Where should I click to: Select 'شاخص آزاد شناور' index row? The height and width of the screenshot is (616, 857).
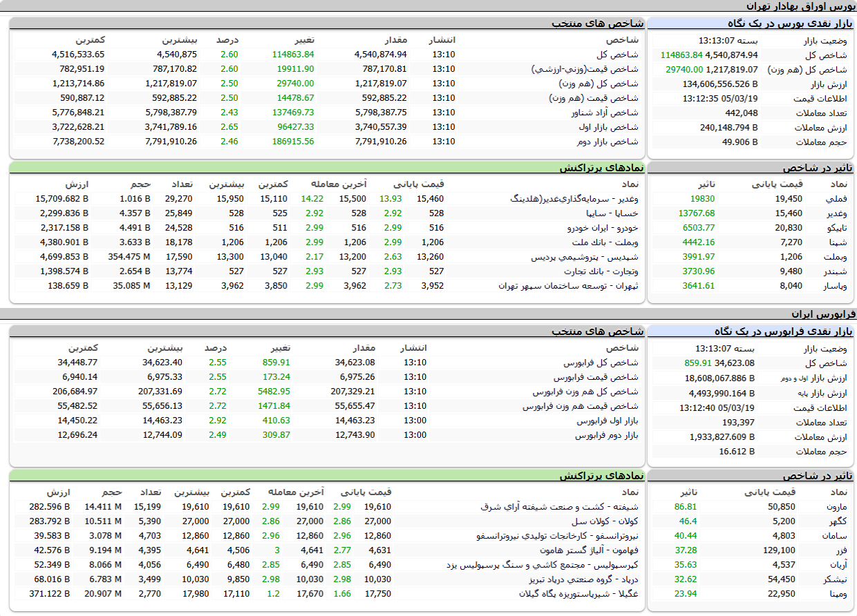pos(327,112)
